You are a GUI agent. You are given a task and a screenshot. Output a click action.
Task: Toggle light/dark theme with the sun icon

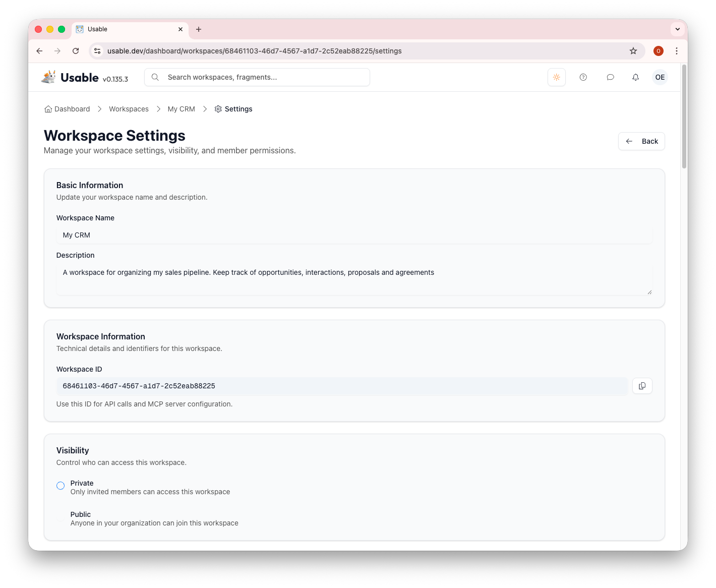556,77
